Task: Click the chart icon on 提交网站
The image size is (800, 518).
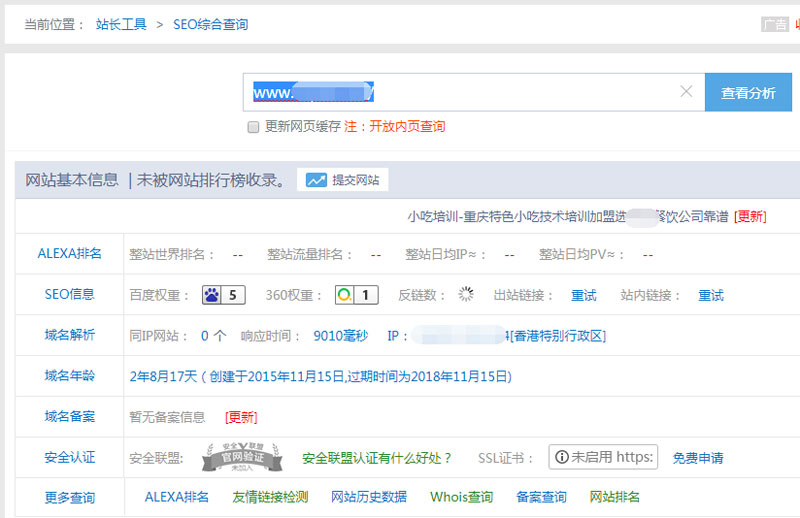Action: [316, 180]
